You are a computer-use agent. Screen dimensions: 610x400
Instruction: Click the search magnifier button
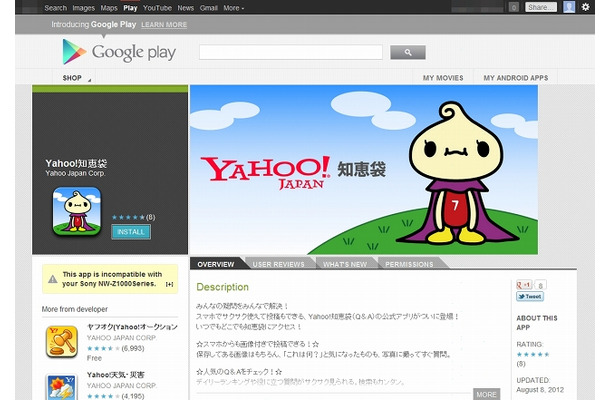(x=408, y=52)
